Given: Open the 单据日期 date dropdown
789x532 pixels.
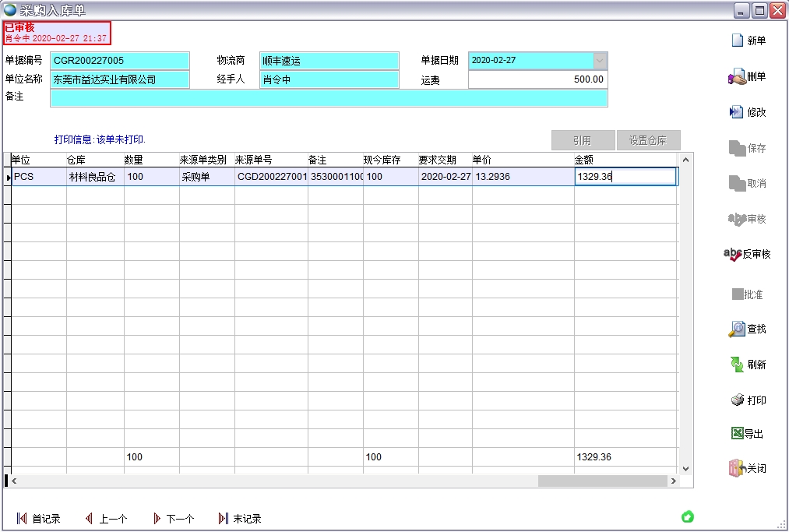Looking at the screenshot, I should pos(600,60).
